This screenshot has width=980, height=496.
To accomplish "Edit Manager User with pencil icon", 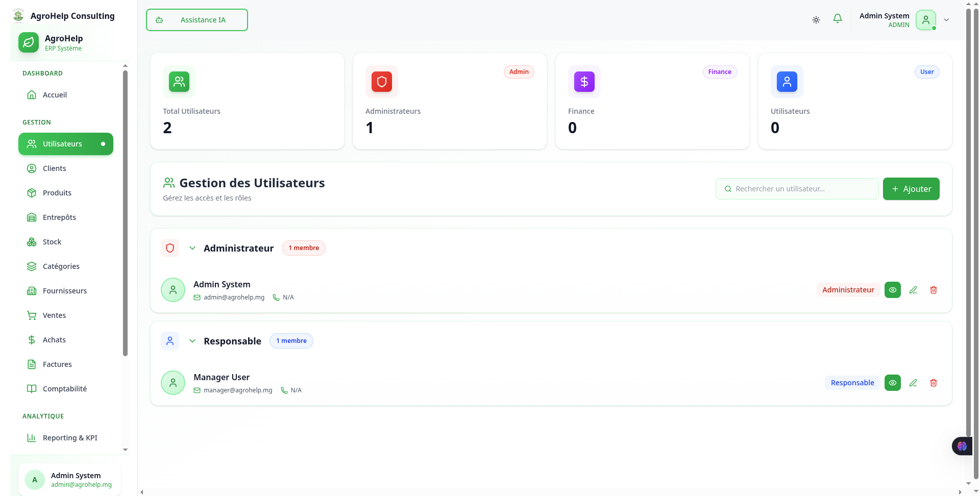I will point(913,383).
